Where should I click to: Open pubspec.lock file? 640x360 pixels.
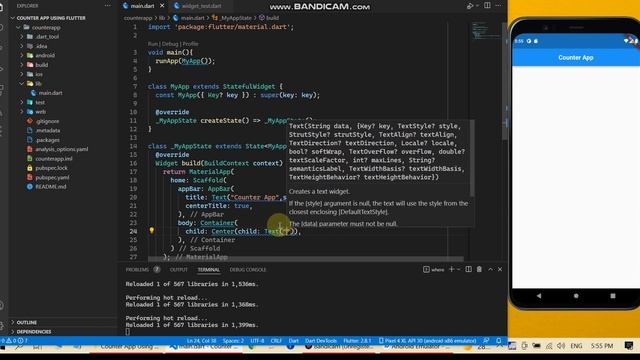click(x=51, y=168)
